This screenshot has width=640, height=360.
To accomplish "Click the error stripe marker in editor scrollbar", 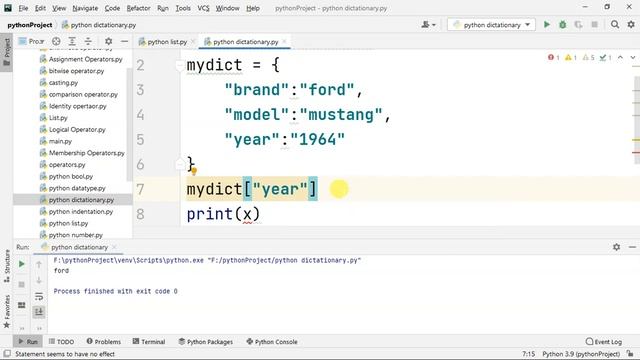I will pyautogui.click(x=636, y=153).
